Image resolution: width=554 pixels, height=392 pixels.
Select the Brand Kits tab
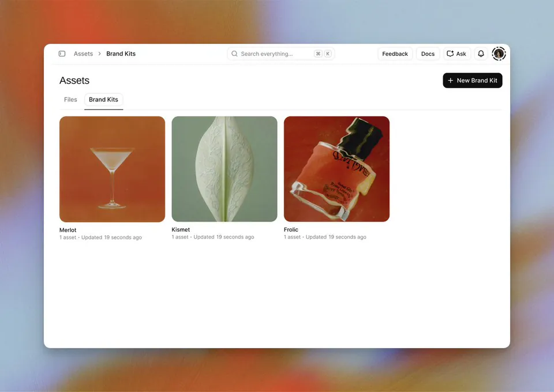pos(103,100)
